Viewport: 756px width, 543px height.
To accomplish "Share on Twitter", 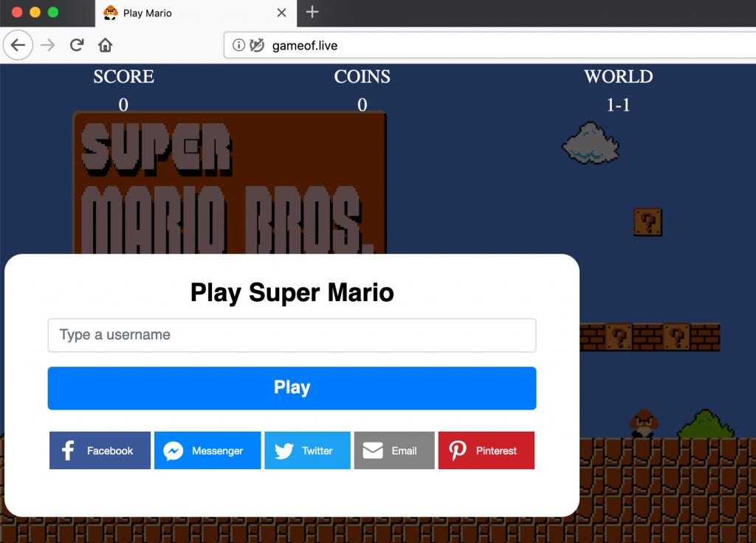I will [x=308, y=451].
